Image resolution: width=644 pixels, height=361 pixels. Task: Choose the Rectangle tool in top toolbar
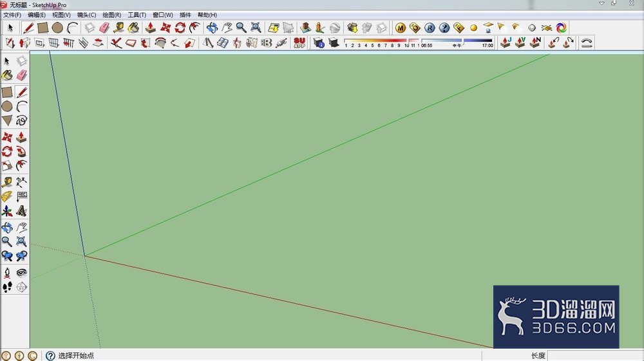(x=43, y=28)
